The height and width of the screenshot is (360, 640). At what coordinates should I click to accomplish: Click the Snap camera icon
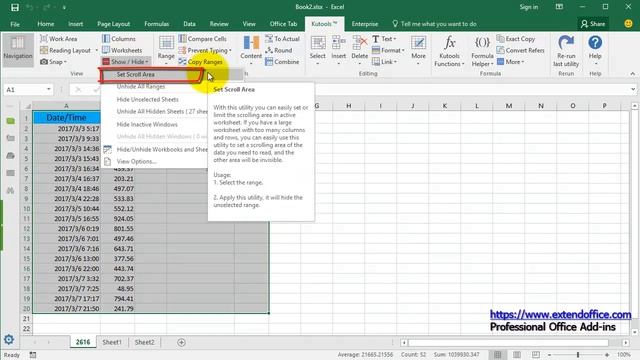click(x=44, y=62)
